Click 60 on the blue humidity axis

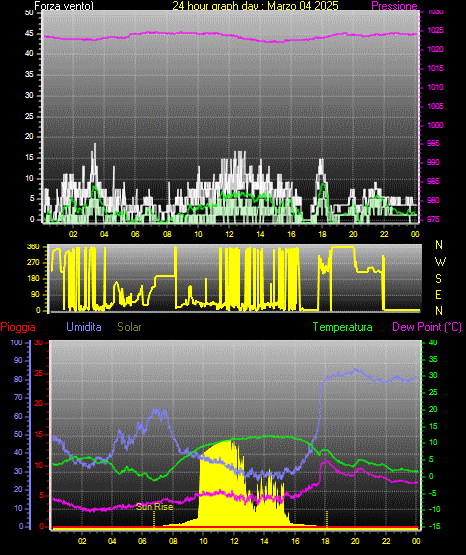(x=18, y=417)
